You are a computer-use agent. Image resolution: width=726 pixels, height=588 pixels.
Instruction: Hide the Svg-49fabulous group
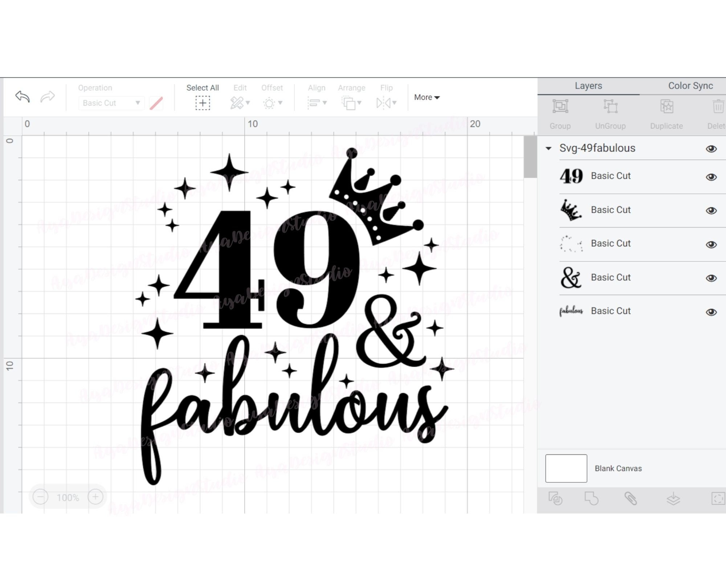tap(711, 149)
